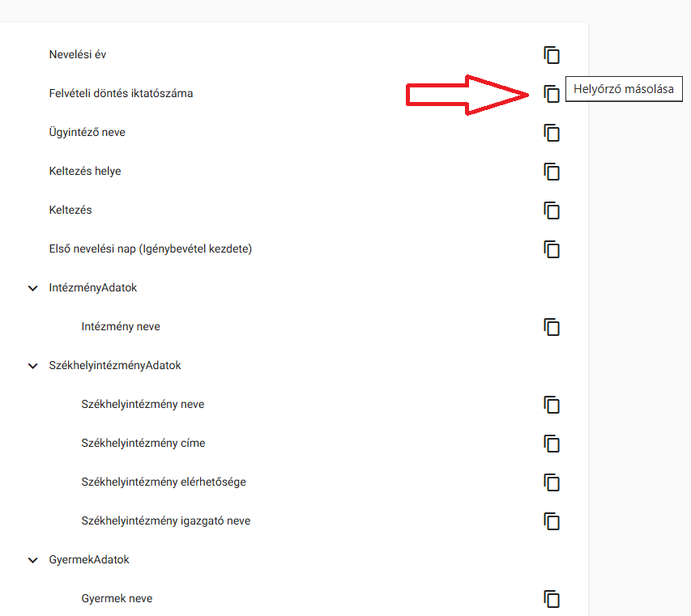The height and width of the screenshot is (616, 691).
Task: Click the Első nevelési nap (Igénybevétel kezdete) text
Action: pyautogui.click(x=151, y=249)
